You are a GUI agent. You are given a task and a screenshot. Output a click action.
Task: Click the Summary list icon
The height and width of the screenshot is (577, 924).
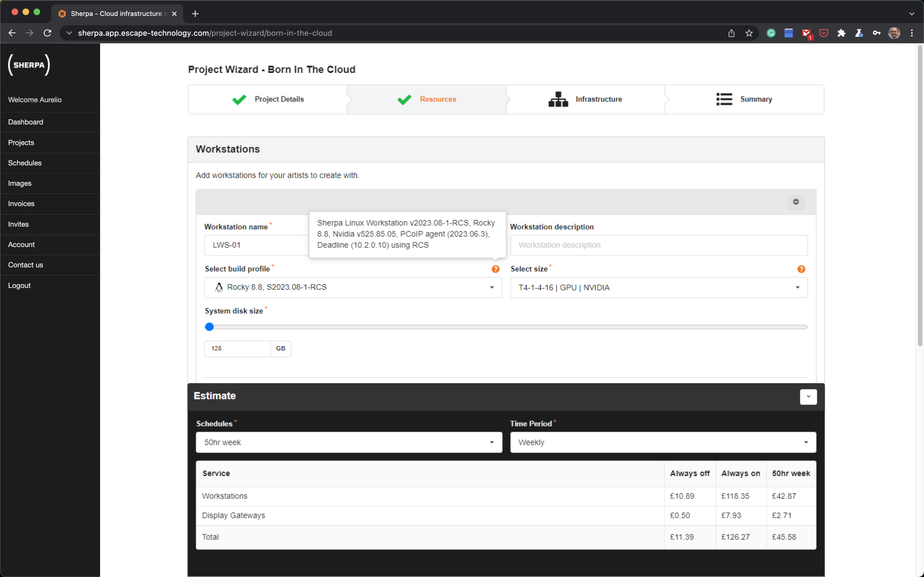724,99
